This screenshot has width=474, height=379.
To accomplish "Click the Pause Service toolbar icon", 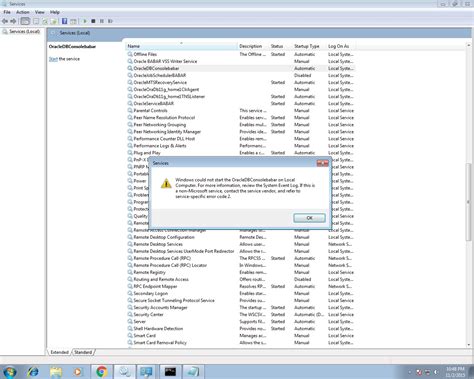I will 102,21.
